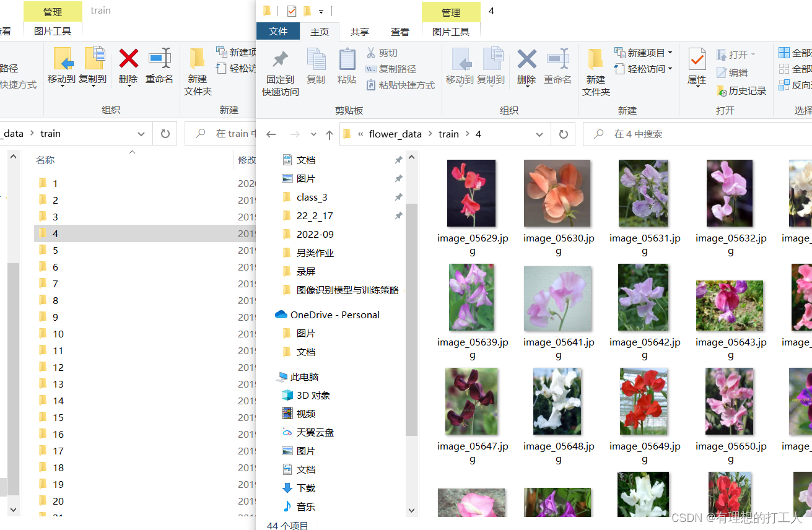Click 复制路径 copy path
Viewport: 812px width, 530px height.
pyautogui.click(x=391, y=69)
